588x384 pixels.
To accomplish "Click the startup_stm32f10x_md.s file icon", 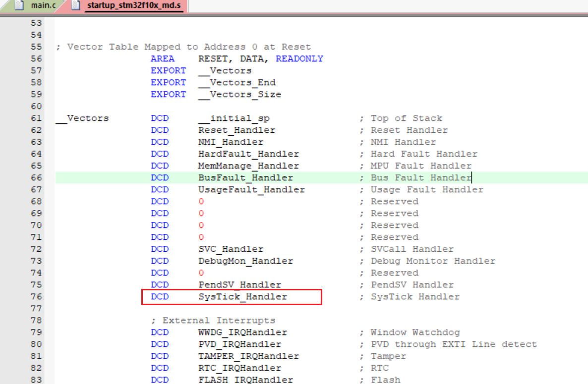I will 76,5.
